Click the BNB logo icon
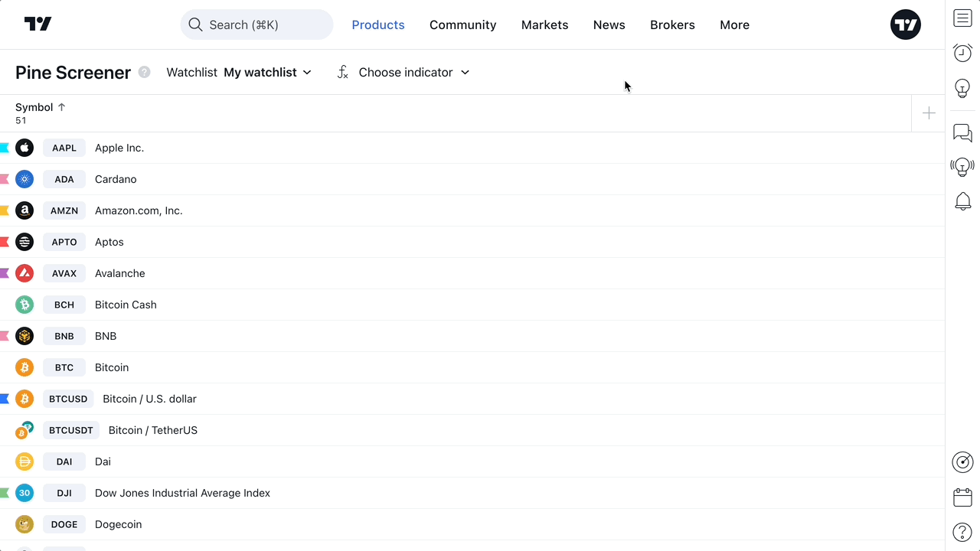 tap(24, 336)
